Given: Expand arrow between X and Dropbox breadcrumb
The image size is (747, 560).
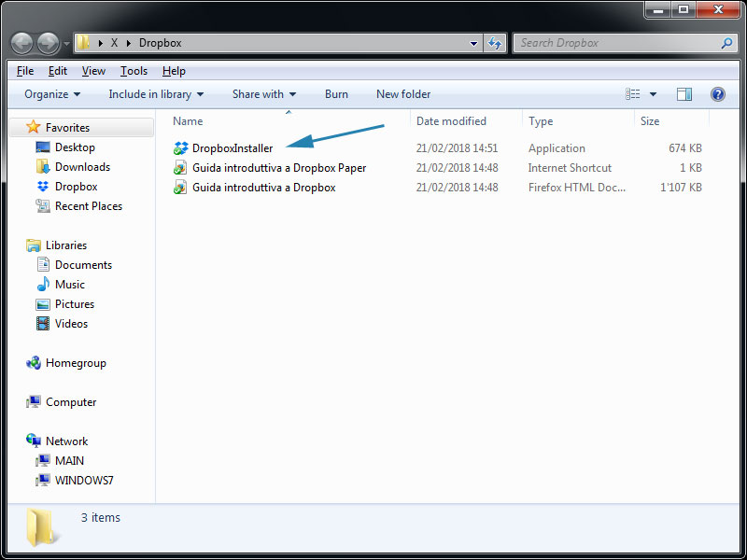Looking at the screenshot, I should click(x=129, y=43).
